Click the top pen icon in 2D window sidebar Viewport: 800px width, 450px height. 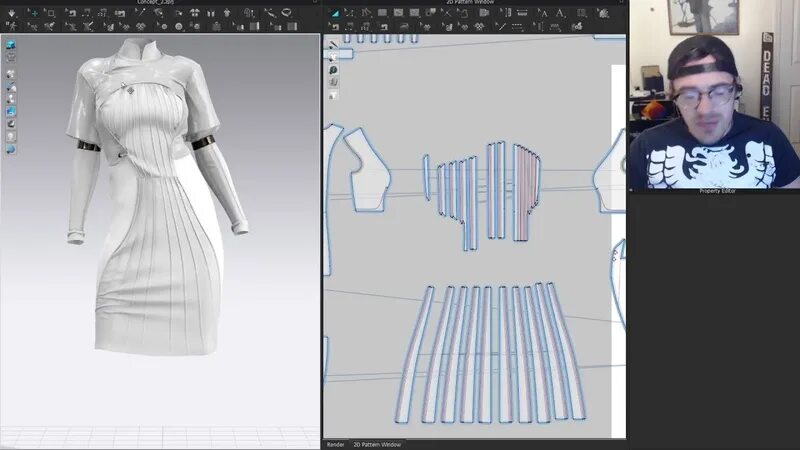[x=333, y=44]
